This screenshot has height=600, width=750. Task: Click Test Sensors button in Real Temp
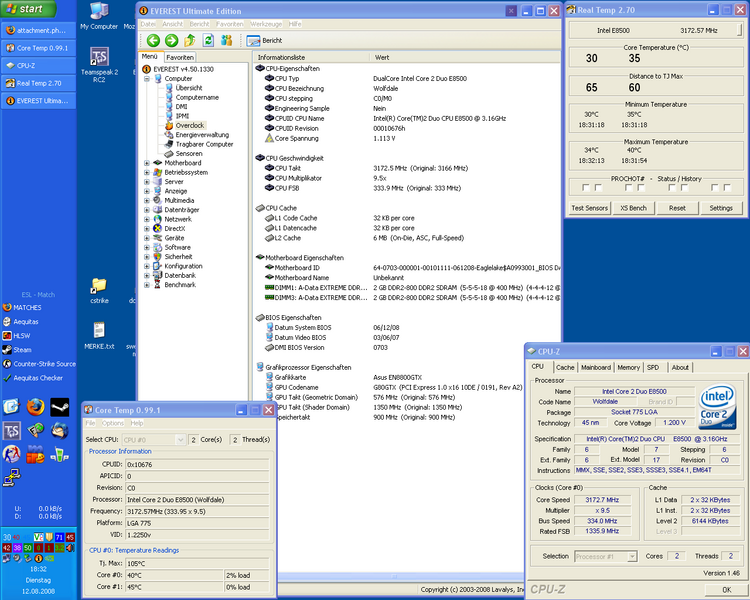click(589, 208)
